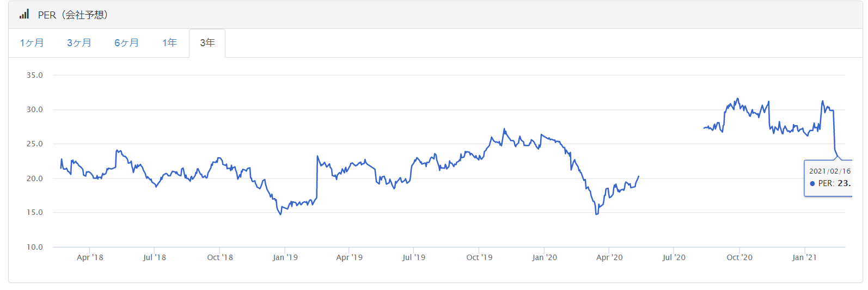Click the bar chart icon beside PER title
Image resolution: width=868 pixels, height=290 pixels.
click(24, 15)
